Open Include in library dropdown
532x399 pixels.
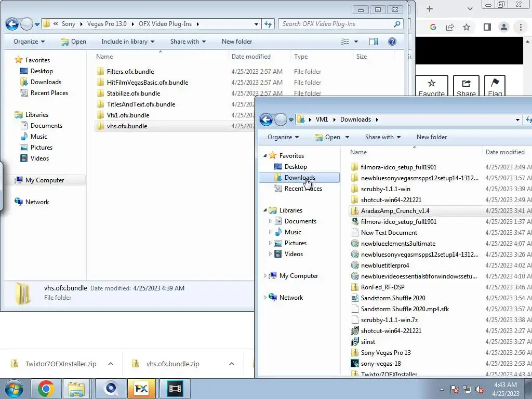point(128,42)
